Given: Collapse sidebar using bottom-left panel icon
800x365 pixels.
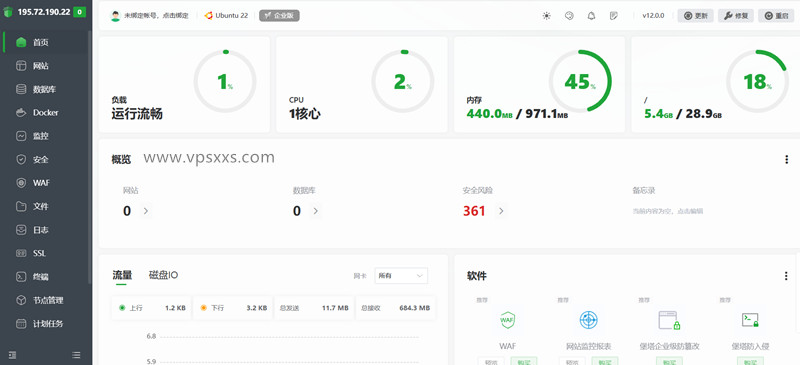Looking at the screenshot, I should coord(12,355).
